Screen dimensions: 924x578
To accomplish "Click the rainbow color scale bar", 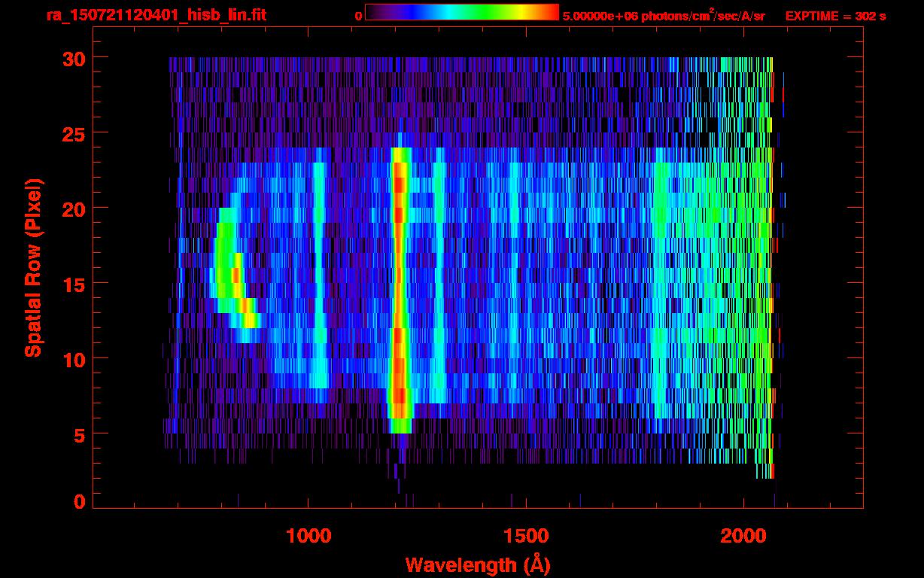I will (462, 12).
